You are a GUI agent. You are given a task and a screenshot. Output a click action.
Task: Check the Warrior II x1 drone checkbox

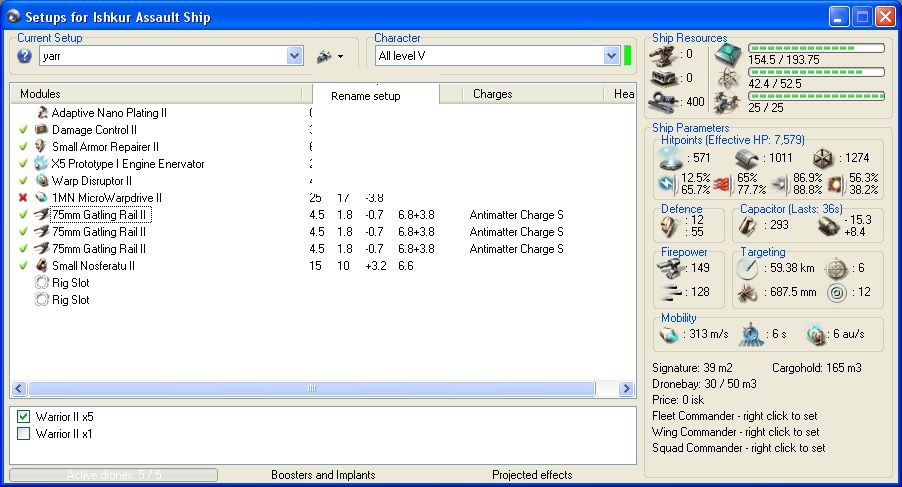pyautogui.click(x=24, y=434)
